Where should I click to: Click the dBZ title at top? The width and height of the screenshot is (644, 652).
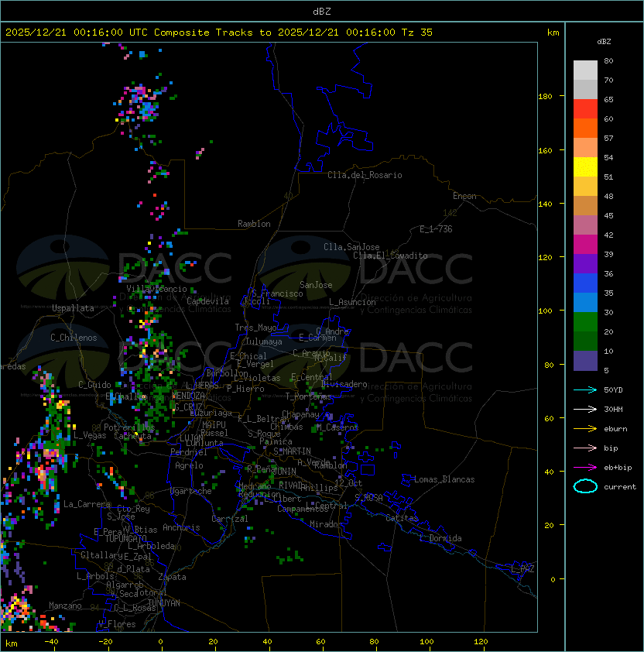(x=322, y=11)
